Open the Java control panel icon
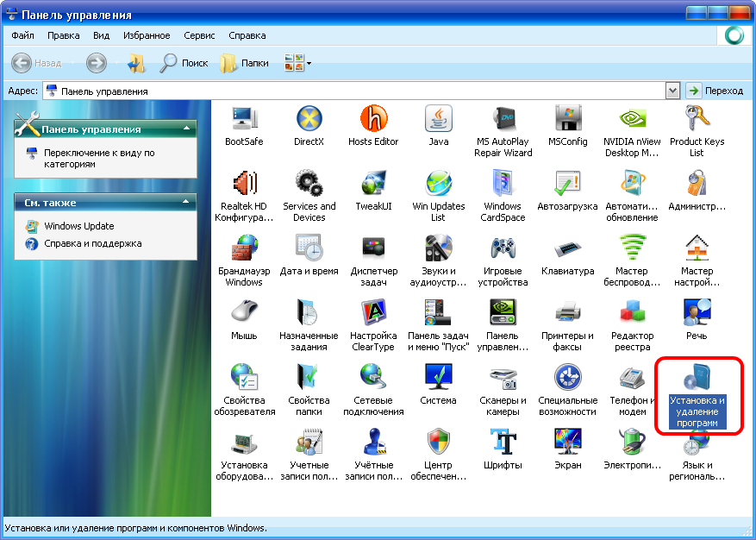 pyautogui.click(x=438, y=119)
